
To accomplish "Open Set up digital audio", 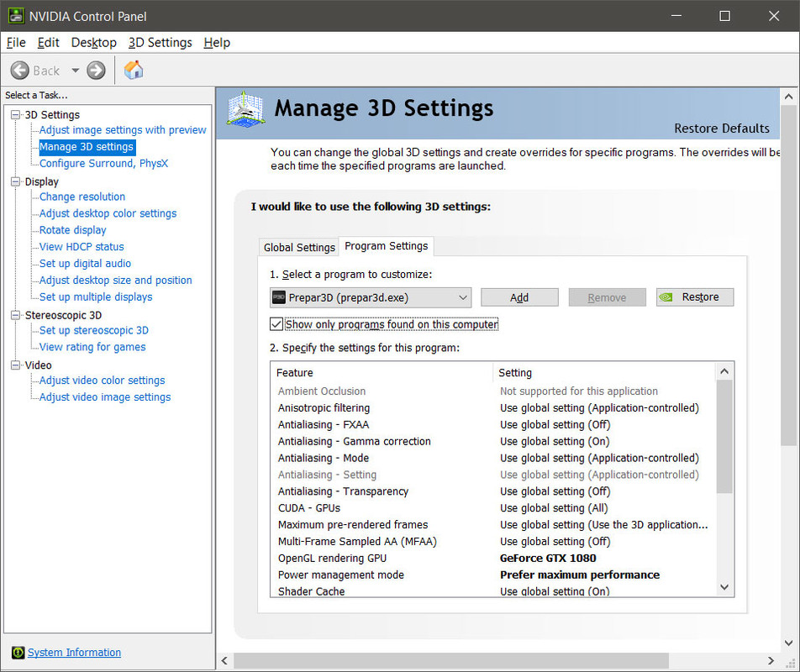I will (x=85, y=264).
